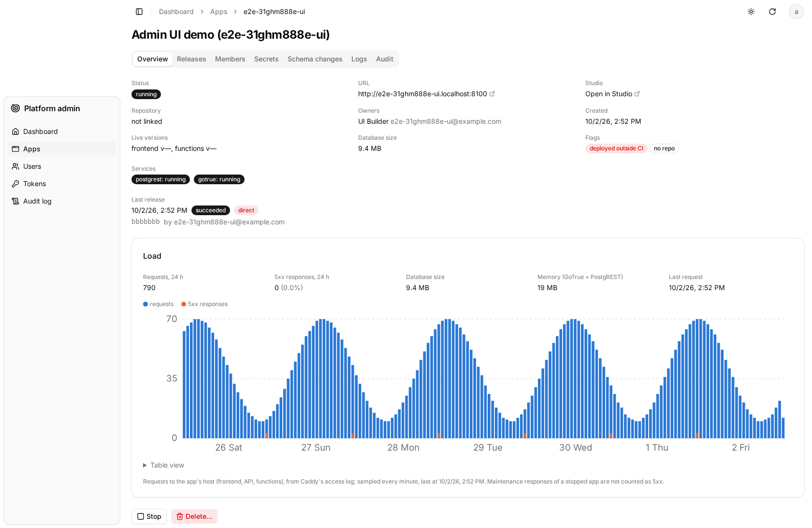
Task: Expand the Table view disclosure triangle
Action: click(x=145, y=465)
